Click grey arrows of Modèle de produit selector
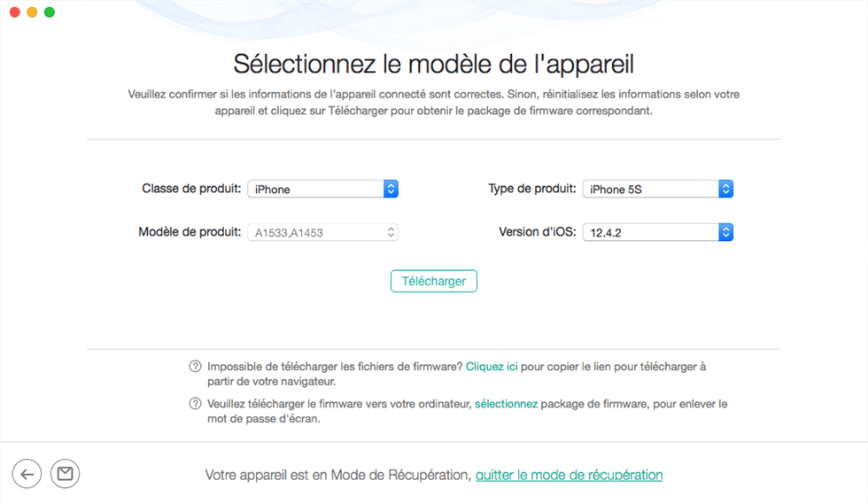The image size is (868, 504). (391, 232)
